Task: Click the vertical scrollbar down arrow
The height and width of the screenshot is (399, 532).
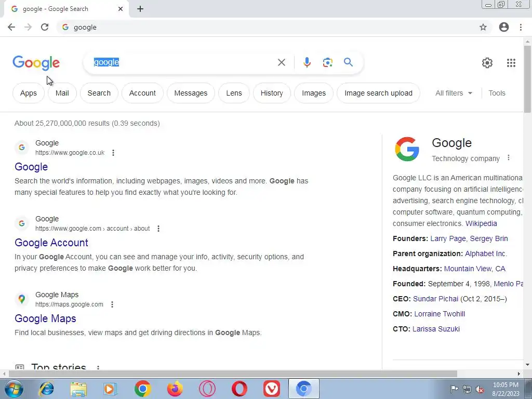Action: pyautogui.click(x=527, y=365)
